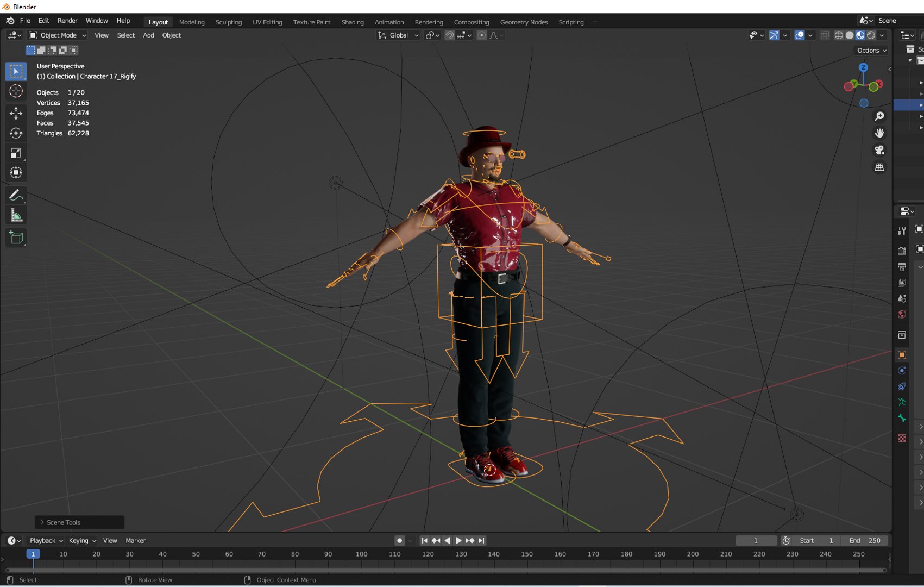The height and width of the screenshot is (587, 924).
Task: Select the Cursor tool in the toolbar
Action: [x=16, y=91]
